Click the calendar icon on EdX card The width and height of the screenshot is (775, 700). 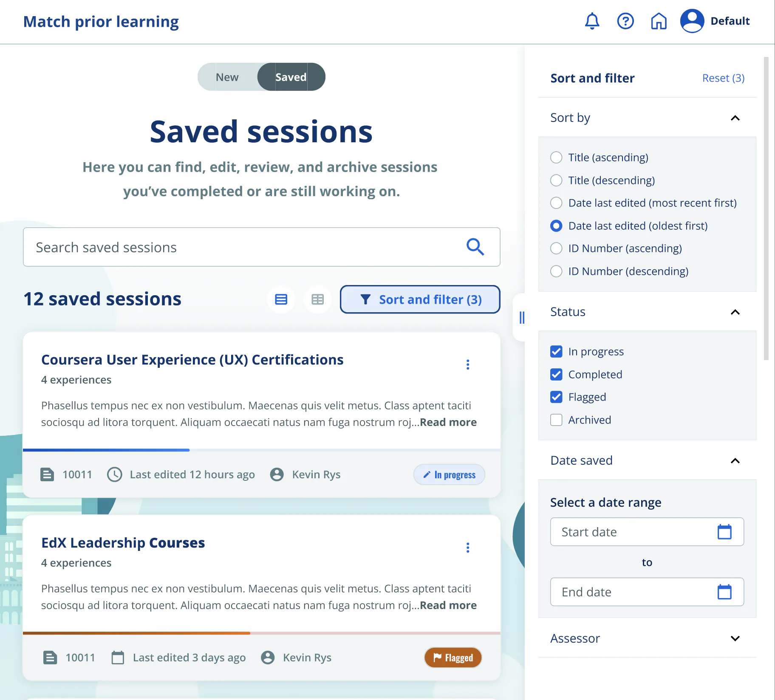point(118,658)
